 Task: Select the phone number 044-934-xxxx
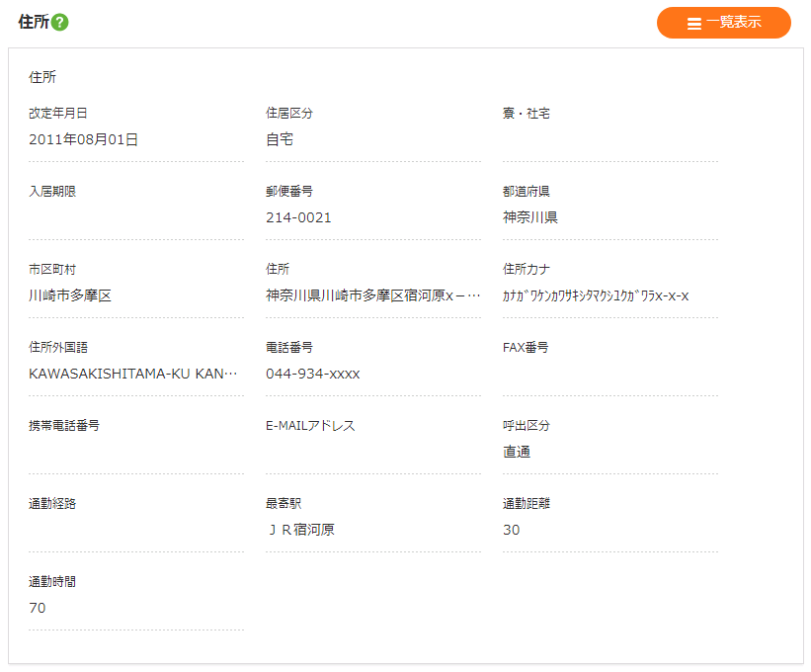[313, 374]
